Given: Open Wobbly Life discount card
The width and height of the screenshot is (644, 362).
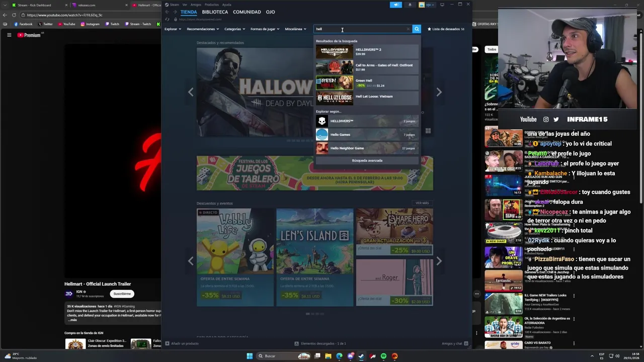Looking at the screenshot, I should click(235, 257).
